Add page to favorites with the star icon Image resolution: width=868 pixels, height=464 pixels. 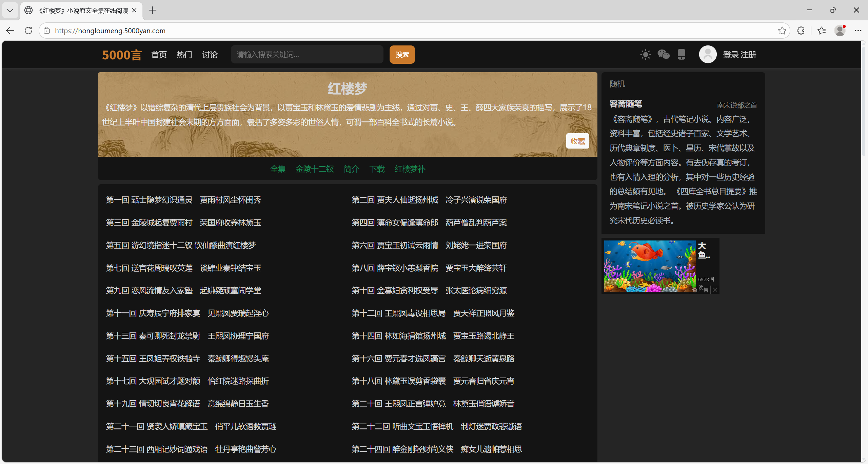pyautogui.click(x=782, y=31)
